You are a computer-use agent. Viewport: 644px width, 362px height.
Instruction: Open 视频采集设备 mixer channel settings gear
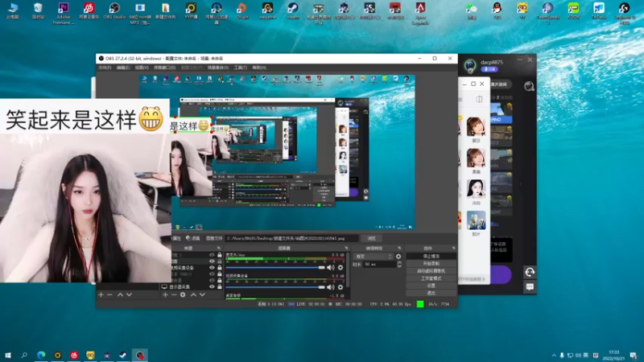click(x=341, y=287)
